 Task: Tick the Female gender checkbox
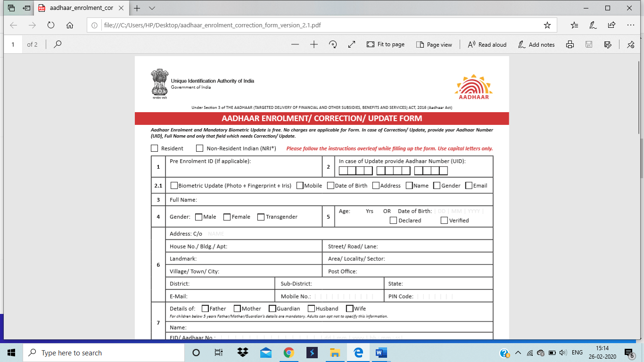[x=227, y=217]
